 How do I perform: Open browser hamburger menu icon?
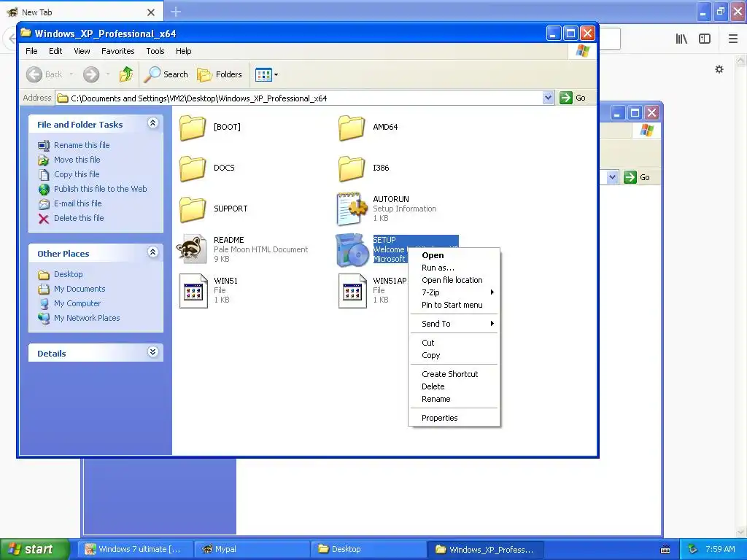pyautogui.click(x=732, y=39)
